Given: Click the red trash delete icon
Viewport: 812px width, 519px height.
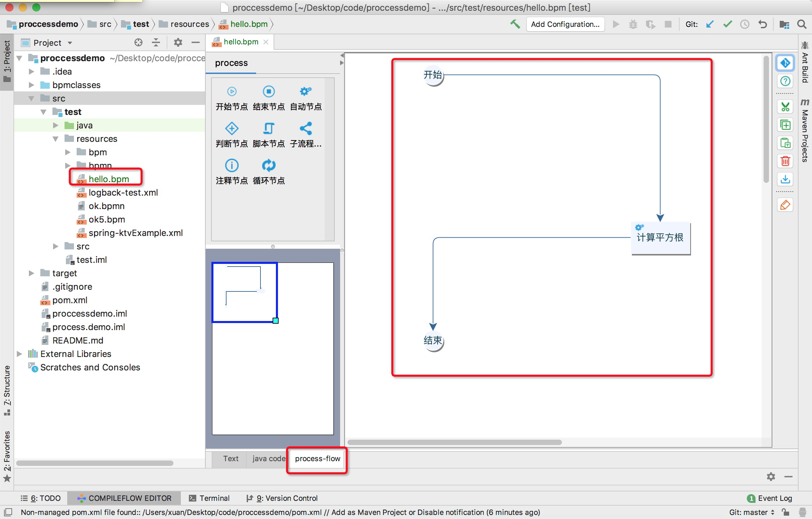Looking at the screenshot, I should (785, 161).
